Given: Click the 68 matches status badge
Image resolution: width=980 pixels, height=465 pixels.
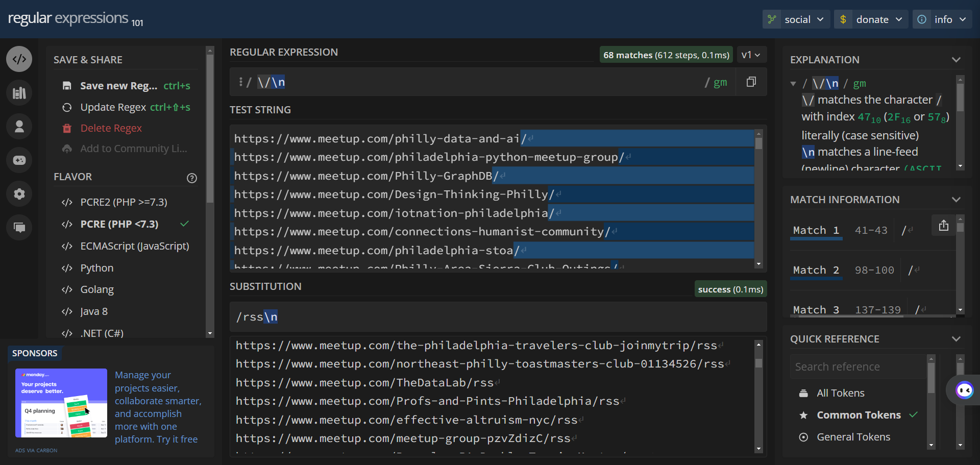Looking at the screenshot, I should pos(666,55).
